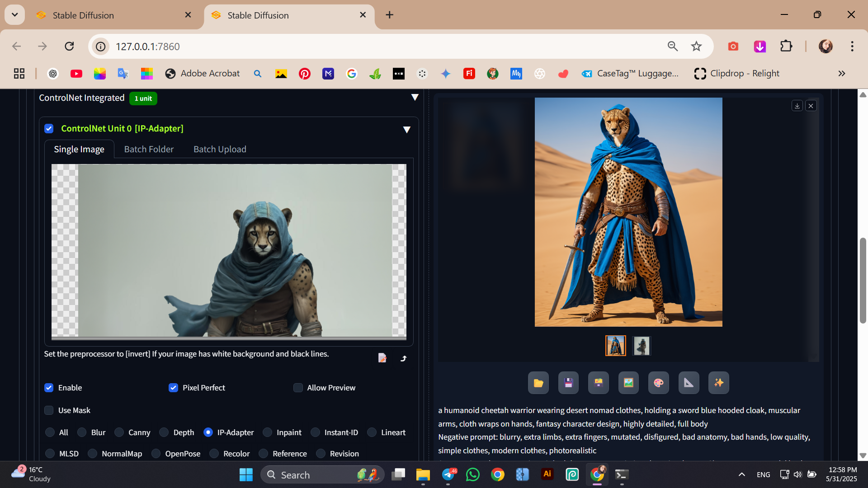Select the second output thumbnail
Viewport: 868px width, 488px height.
pyautogui.click(x=641, y=346)
